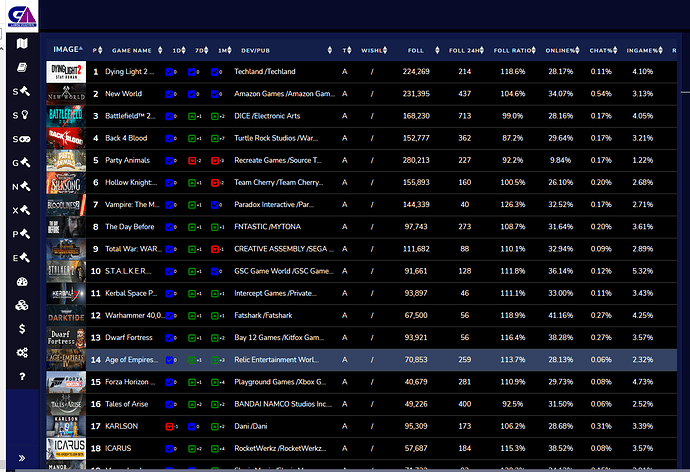Open New World game name

[123, 94]
